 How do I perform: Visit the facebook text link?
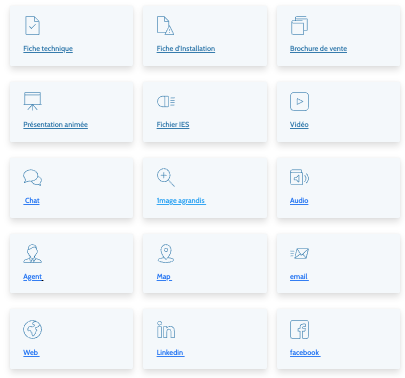pyautogui.click(x=305, y=353)
